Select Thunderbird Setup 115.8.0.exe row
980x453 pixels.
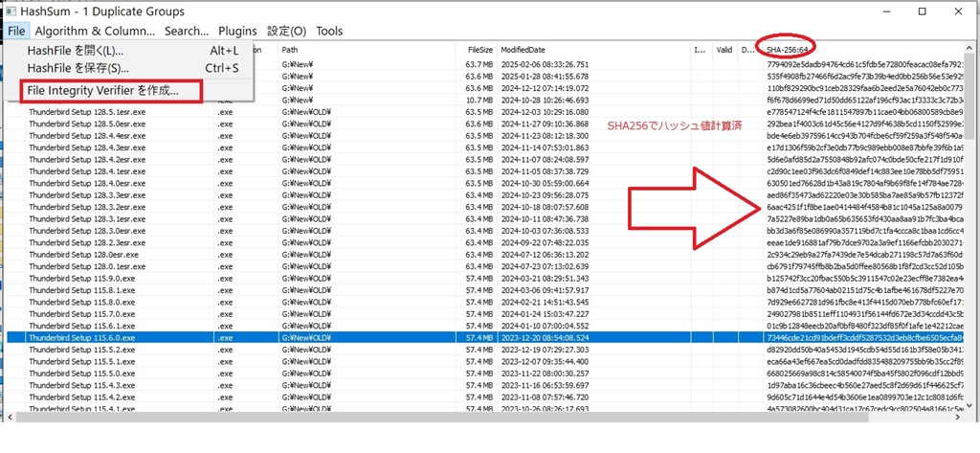(x=487, y=303)
